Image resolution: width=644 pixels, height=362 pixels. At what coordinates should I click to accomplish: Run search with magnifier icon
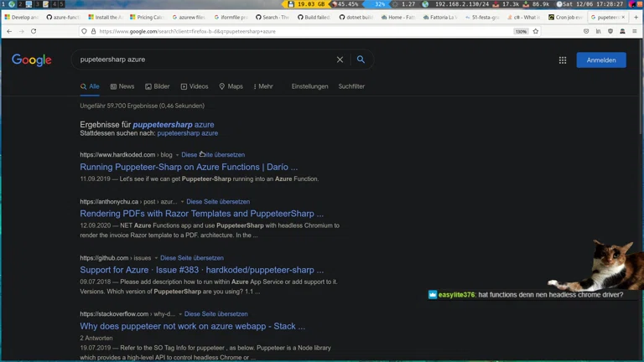point(361,59)
